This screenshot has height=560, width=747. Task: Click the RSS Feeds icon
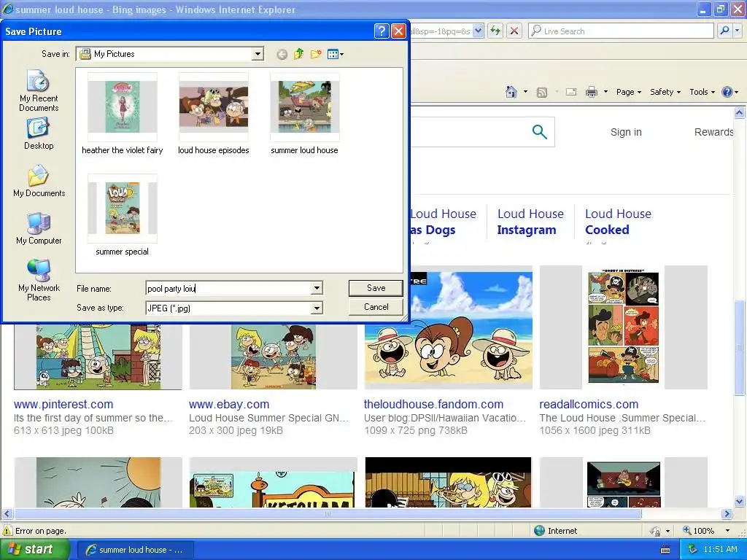tap(542, 92)
